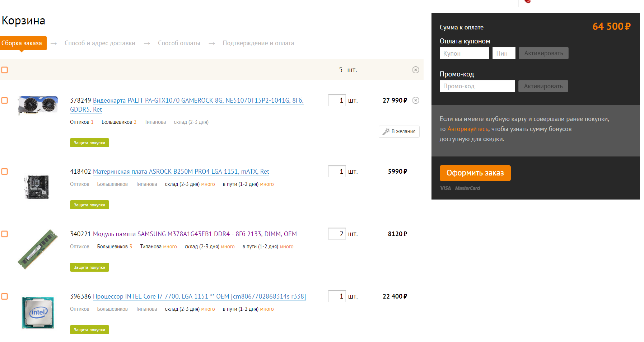Image resolution: width=644 pixels, height=342 pixels.
Task: Click the Оформить заказ button
Action: point(475,173)
